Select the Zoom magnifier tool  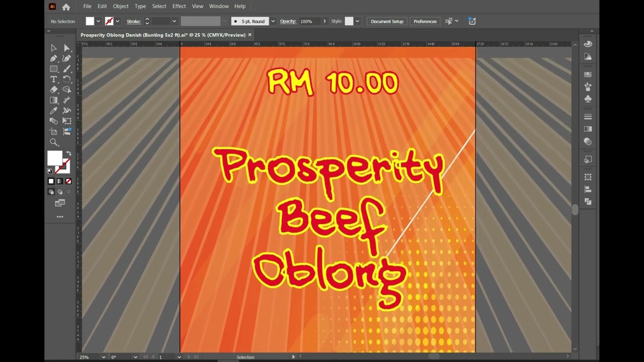(x=54, y=142)
